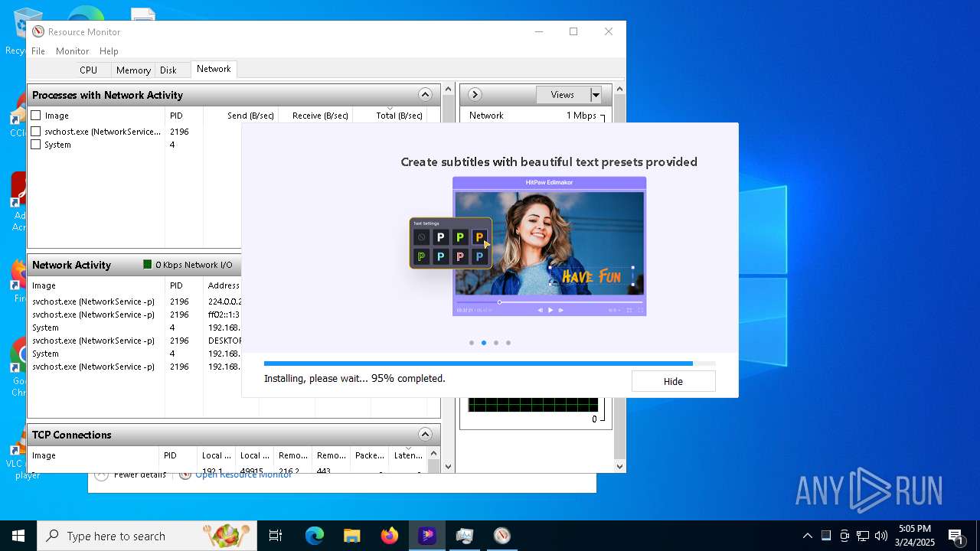This screenshot has width=980, height=551.
Task: Open the File menu in Resource Monitor
Action: [38, 51]
